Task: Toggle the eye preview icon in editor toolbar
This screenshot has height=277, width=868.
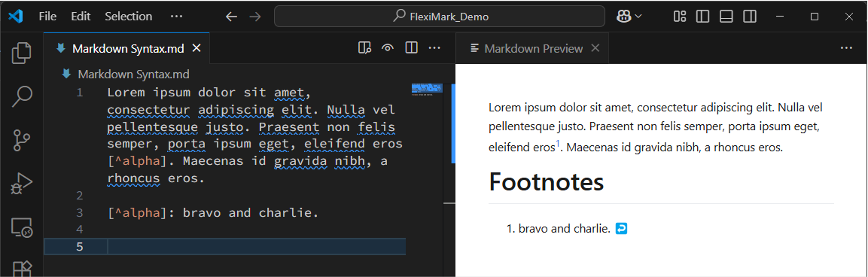Action: tap(388, 48)
